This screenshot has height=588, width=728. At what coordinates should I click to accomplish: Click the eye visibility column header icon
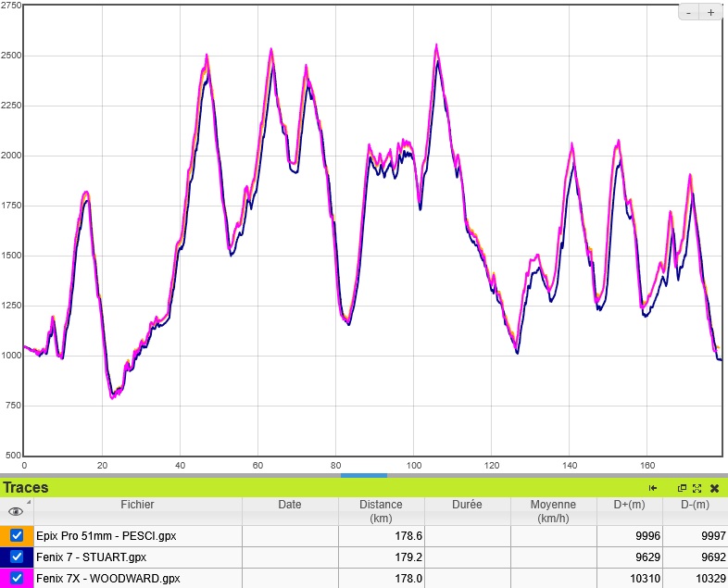(x=16, y=511)
